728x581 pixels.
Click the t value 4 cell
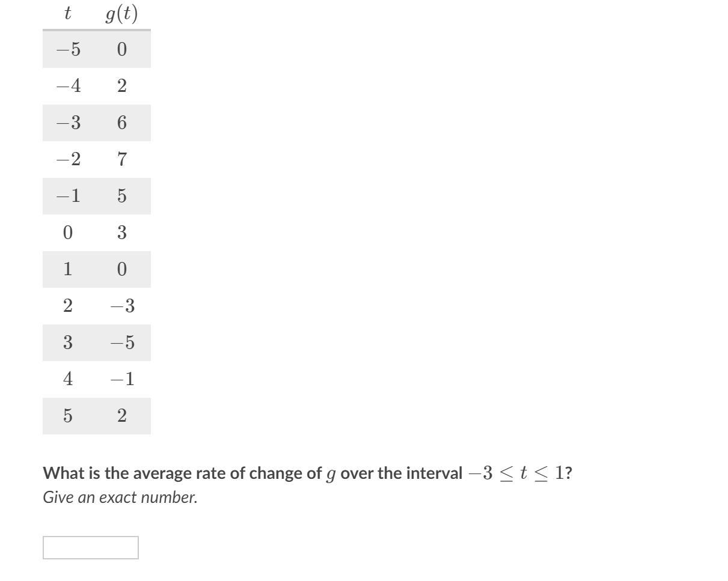pyautogui.click(x=67, y=379)
